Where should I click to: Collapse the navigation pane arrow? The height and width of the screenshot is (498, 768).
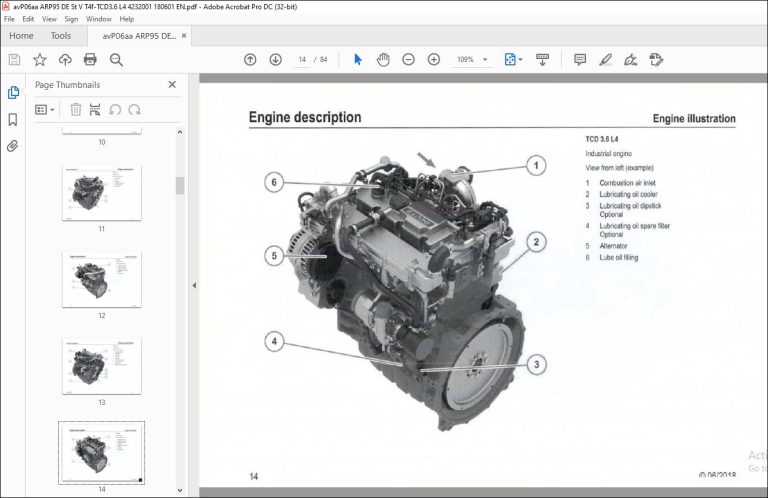(194, 285)
